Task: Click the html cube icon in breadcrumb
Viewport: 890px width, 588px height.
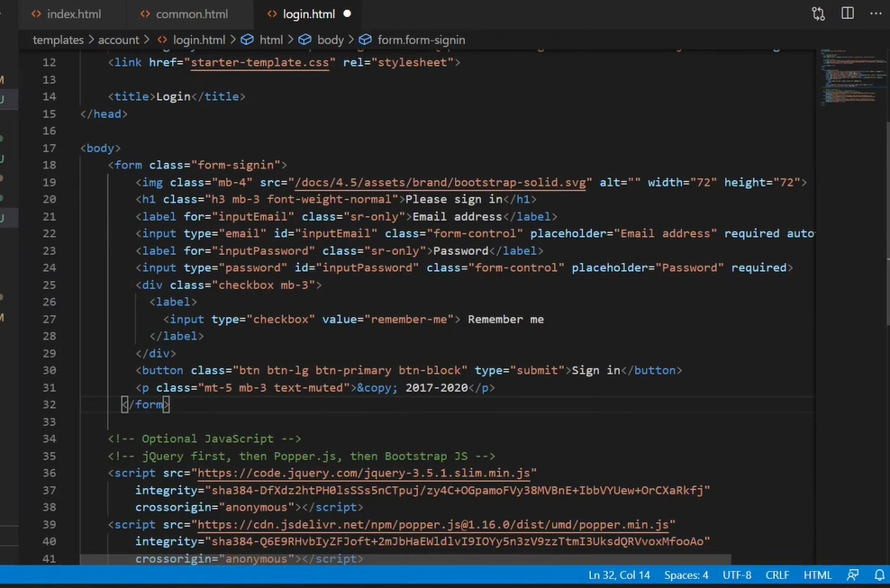Action: [x=247, y=40]
